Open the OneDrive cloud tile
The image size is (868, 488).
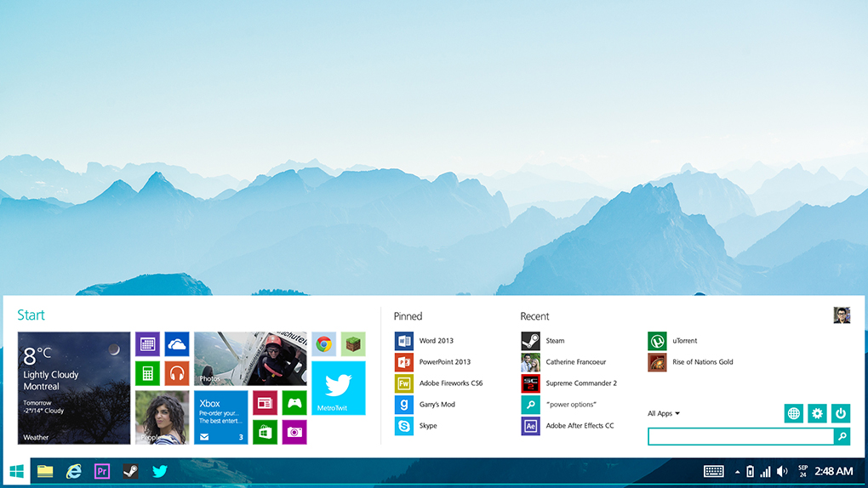pos(177,344)
